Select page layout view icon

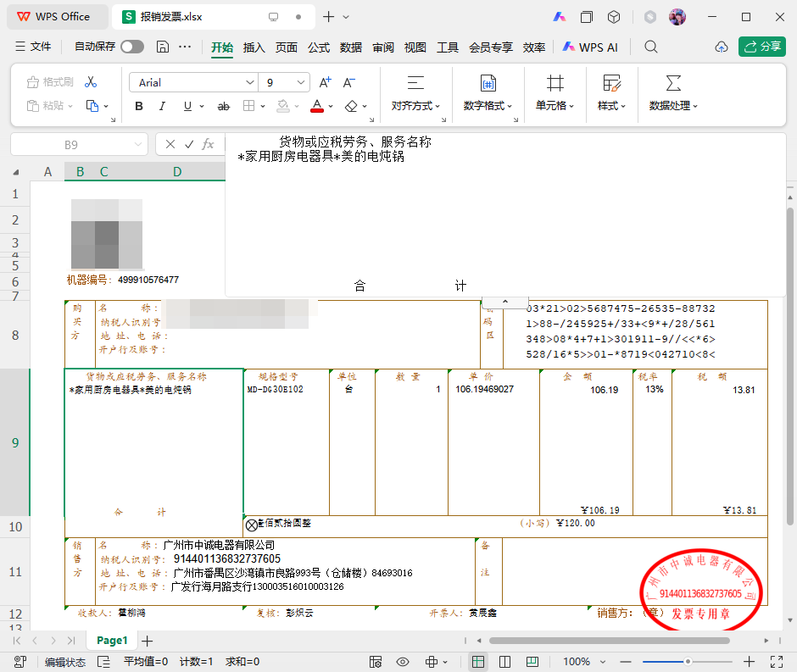coord(532,661)
